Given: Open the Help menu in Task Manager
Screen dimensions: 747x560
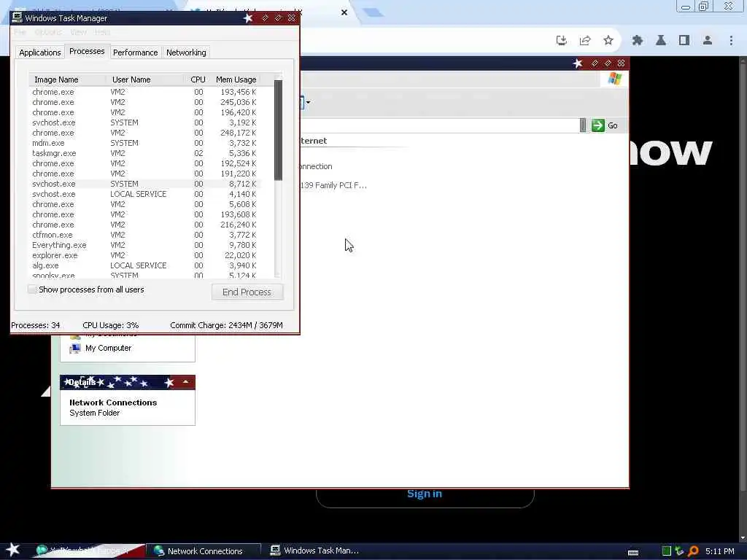Looking at the screenshot, I should coord(102,32).
